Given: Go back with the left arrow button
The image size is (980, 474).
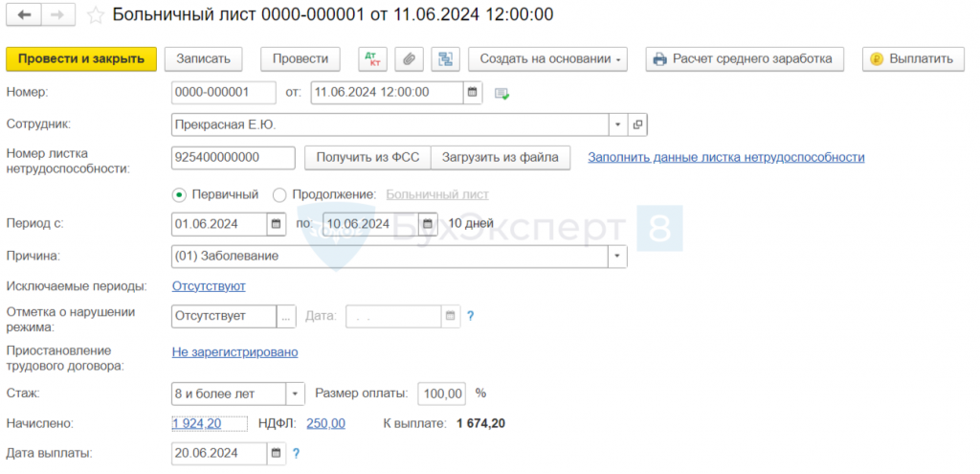Looking at the screenshot, I should 24,15.
